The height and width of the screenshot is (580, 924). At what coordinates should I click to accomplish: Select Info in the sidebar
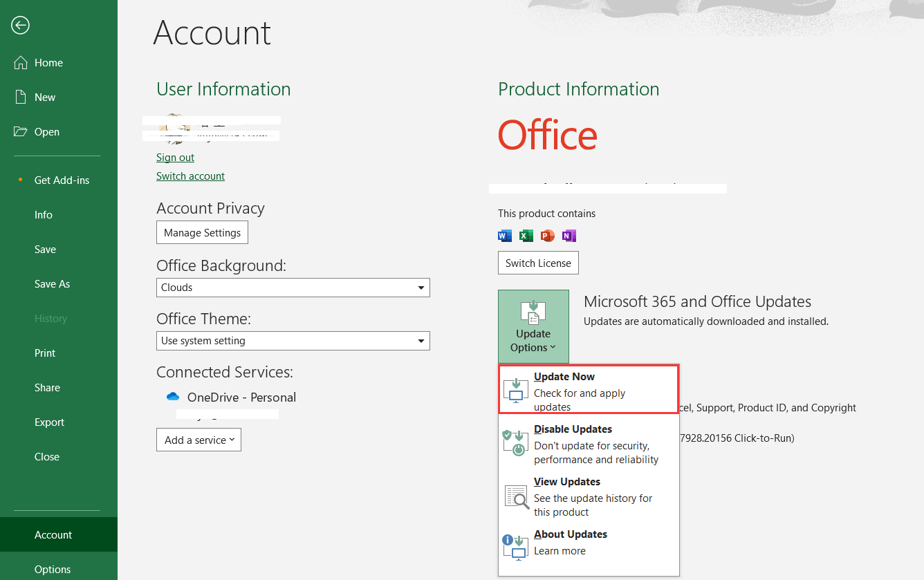point(59,214)
